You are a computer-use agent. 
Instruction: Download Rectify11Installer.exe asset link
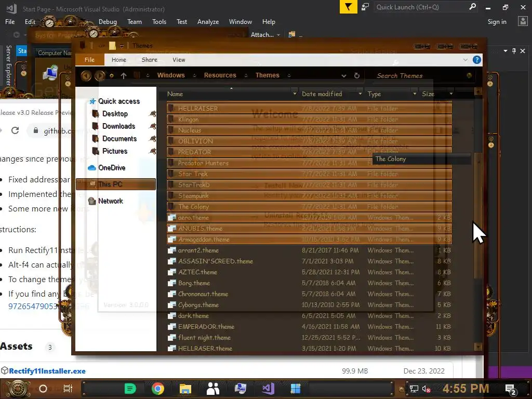(47, 371)
